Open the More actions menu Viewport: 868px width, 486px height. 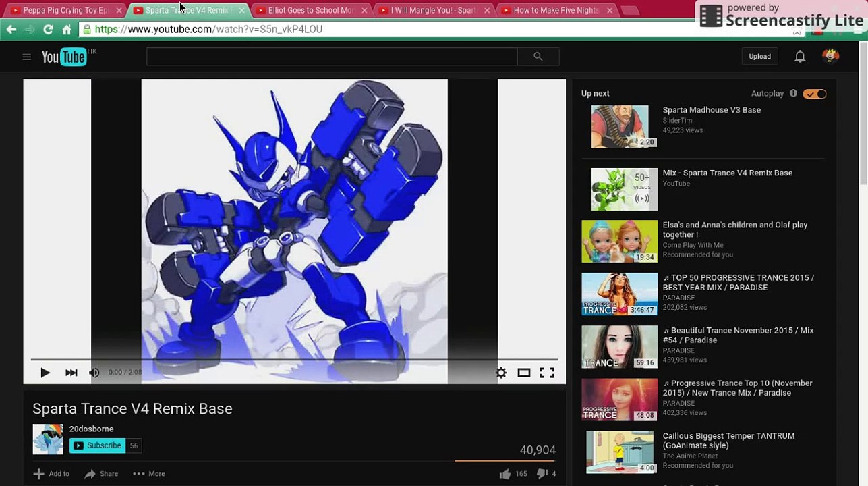tap(149, 474)
